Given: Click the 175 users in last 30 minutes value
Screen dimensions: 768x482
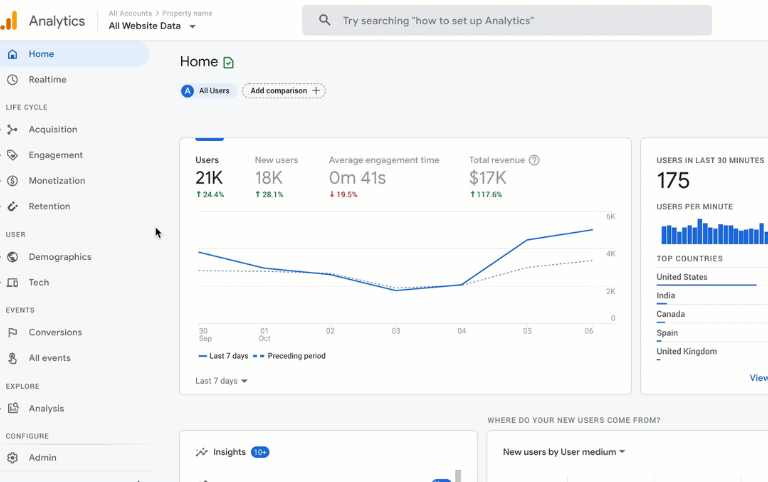Looking at the screenshot, I should [x=673, y=180].
